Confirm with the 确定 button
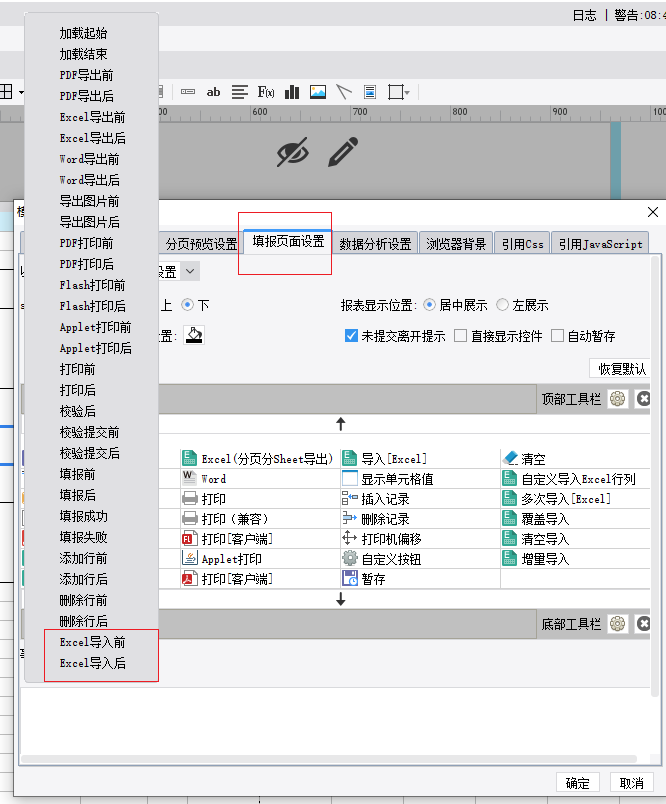 578,783
